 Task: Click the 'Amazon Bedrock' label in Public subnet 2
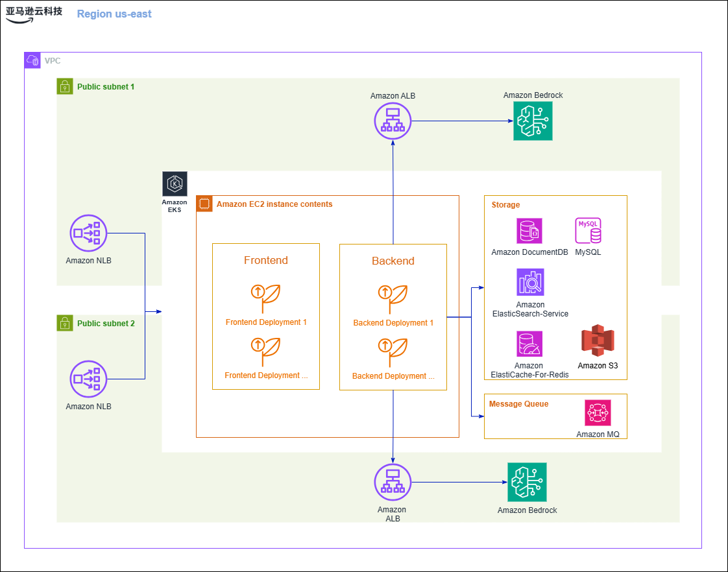click(x=527, y=510)
